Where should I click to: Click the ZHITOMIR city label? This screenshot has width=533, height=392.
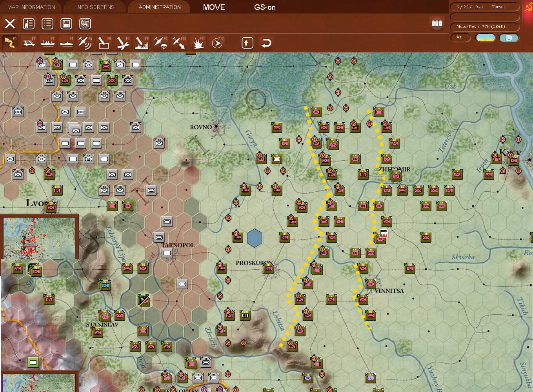coord(395,169)
